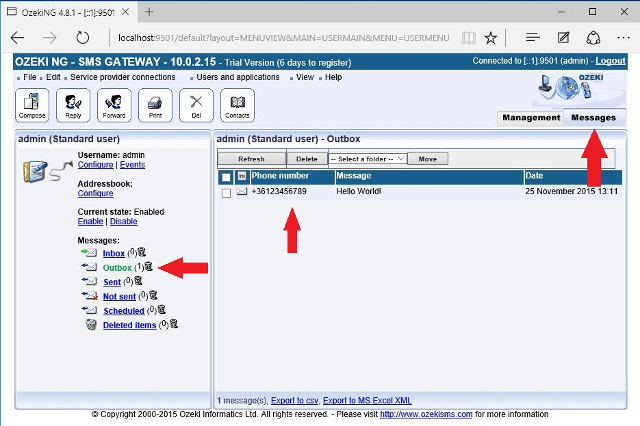The width and height of the screenshot is (640, 426).
Task: Click the Enable link
Action: tap(90, 221)
